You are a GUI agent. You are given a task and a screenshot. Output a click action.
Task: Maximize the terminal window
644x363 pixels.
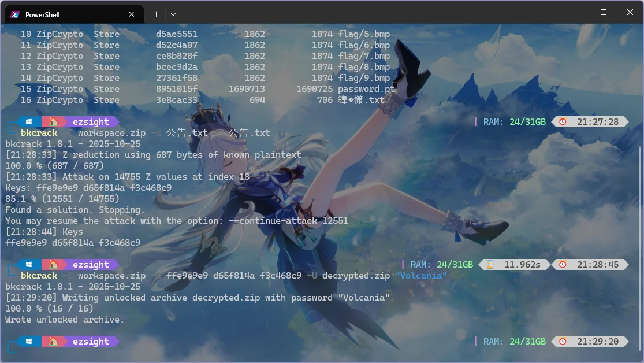(x=603, y=12)
